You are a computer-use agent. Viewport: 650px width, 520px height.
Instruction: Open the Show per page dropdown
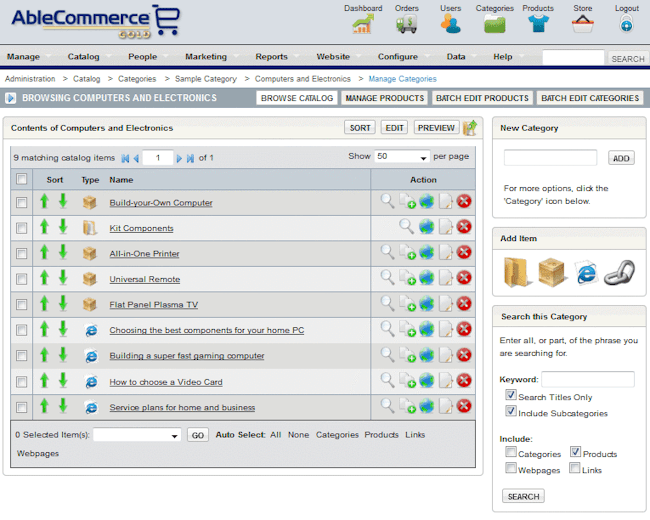click(x=402, y=157)
